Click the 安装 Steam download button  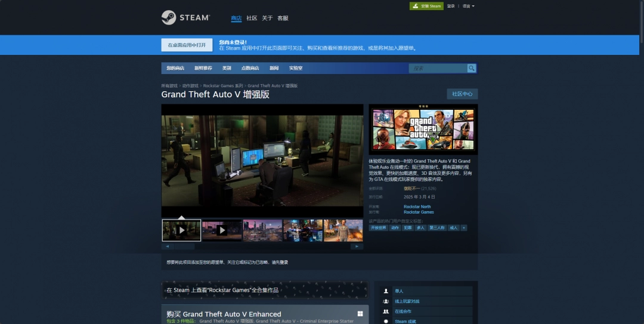426,6
